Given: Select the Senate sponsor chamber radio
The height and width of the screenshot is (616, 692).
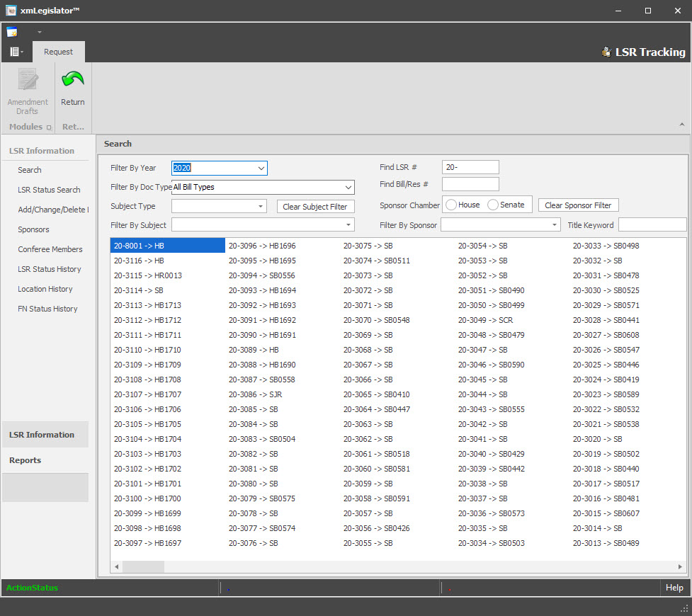Looking at the screenshot, I should (493, 205).
